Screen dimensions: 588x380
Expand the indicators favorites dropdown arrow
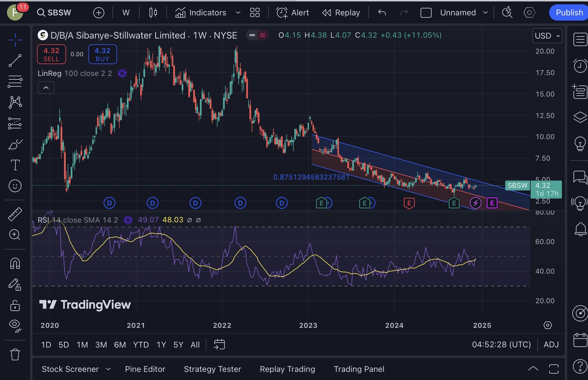pos(238,12)
